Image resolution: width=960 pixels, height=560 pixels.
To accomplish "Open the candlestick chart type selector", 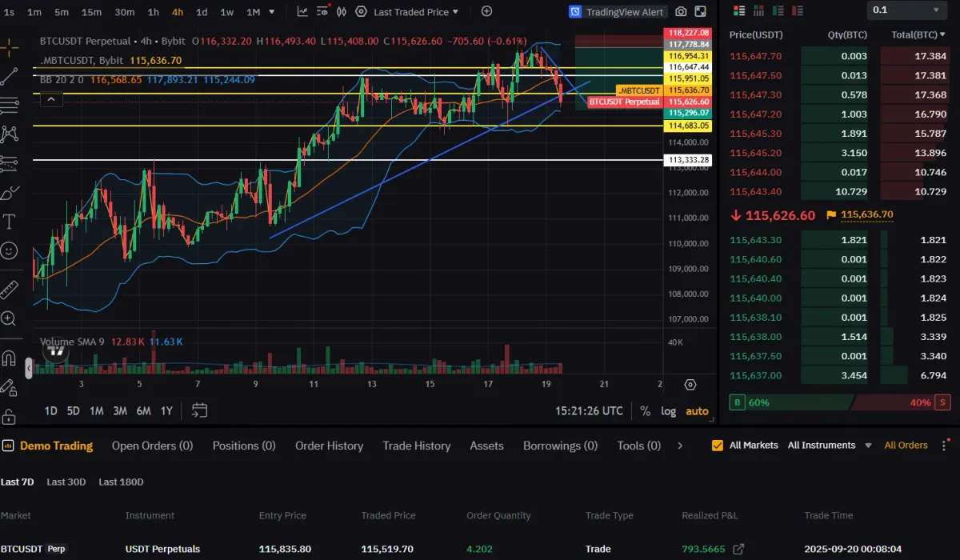I will point(340,12).
